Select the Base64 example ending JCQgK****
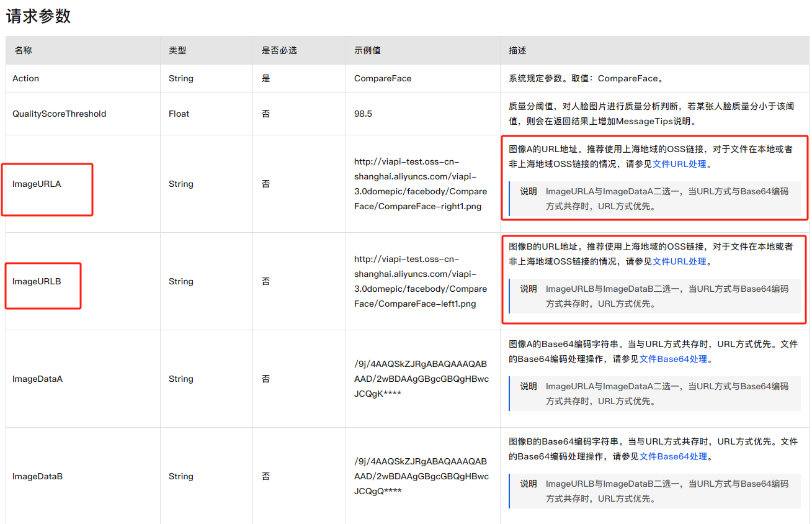 pyautogui.click(x=421, y=379)
